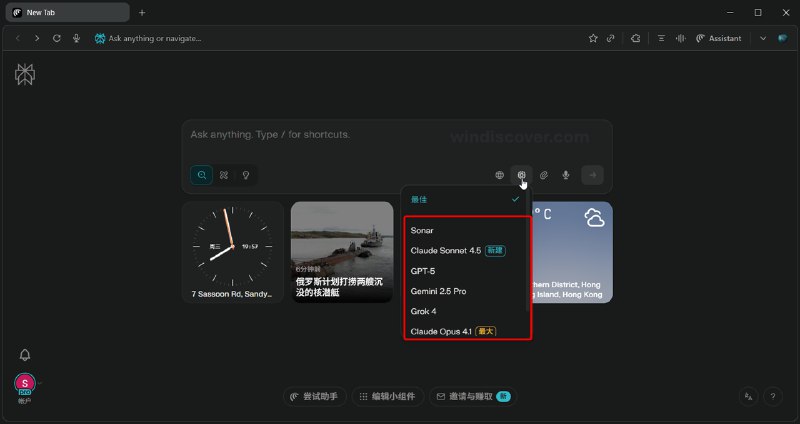Click the 邀请与赚取 button
The image size is (800, 424).
473,396
